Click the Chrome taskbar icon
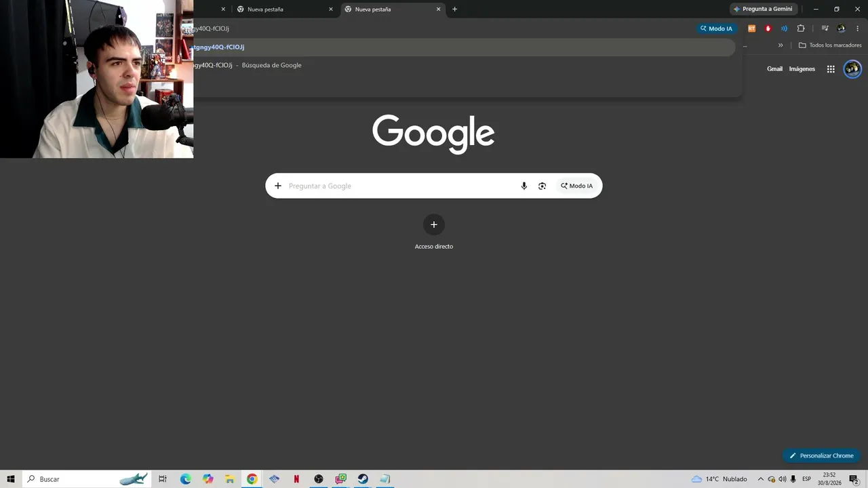The height and width of the screenshot is (488, 868). coord(252,479)
